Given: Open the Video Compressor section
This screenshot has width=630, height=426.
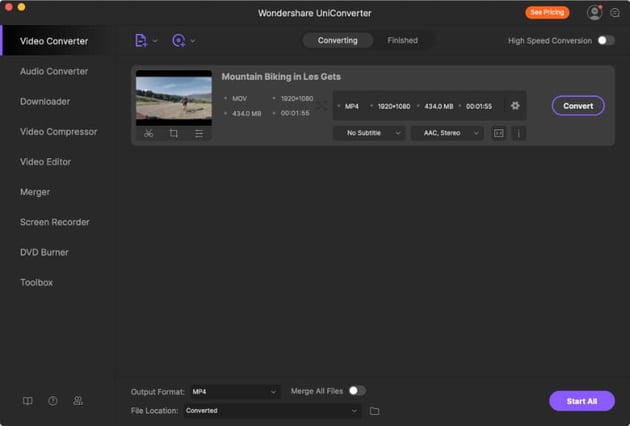Looking at the screenshot, I should tap(59, 131).
